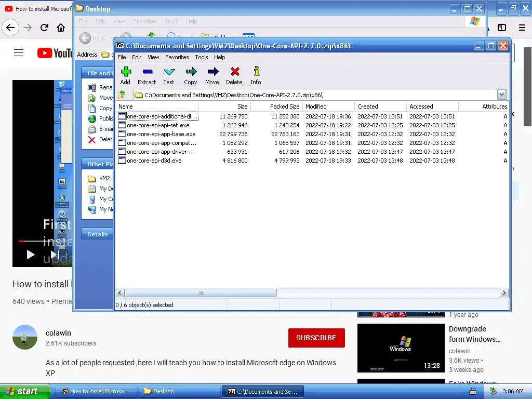The width and height of the screenshot is (532, 399).
Task: Click horizontal scrollbar left arrow
Action: 121,293
